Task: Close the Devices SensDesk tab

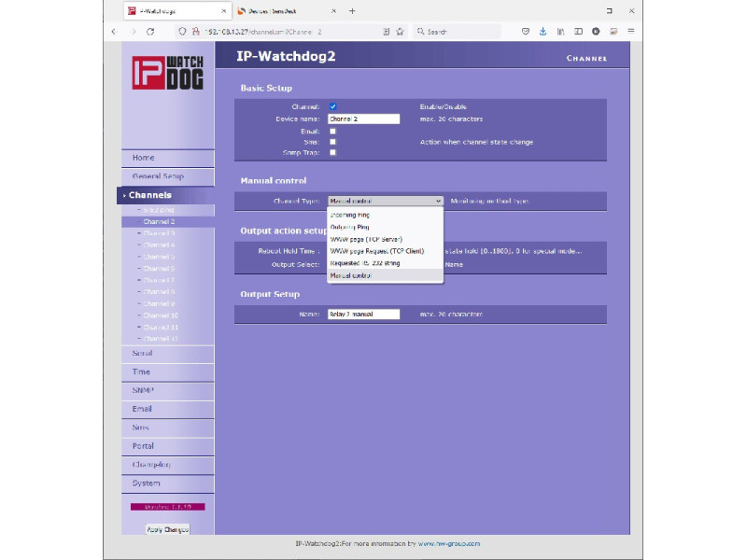Action: tap(334, 11)
